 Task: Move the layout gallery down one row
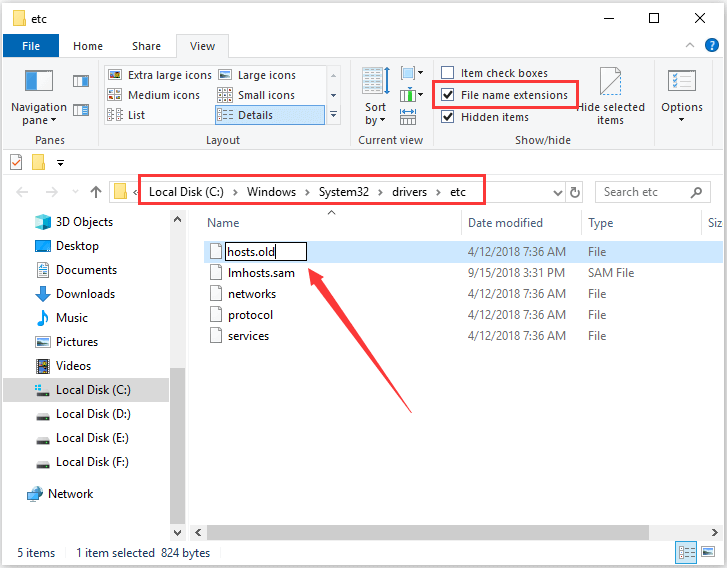coord(333,95)
